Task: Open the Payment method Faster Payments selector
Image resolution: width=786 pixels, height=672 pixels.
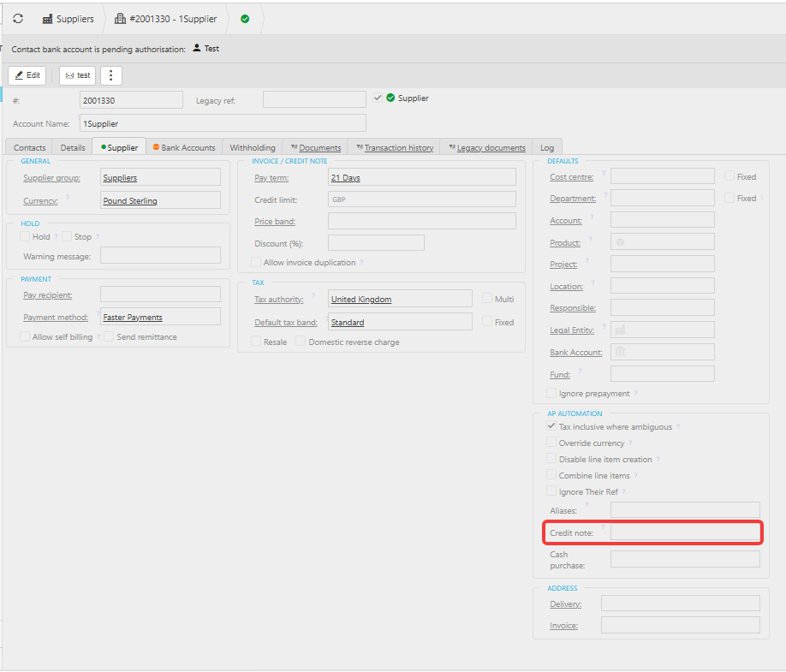Action: tap(160, 317)
